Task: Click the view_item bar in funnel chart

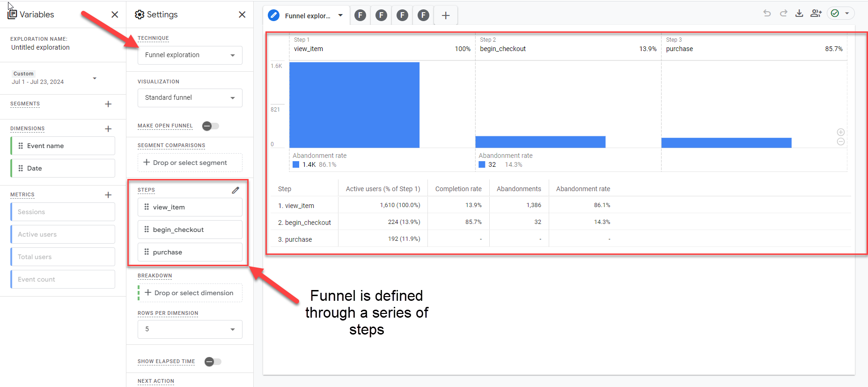Action: pyautogui.click(x=354, y=105)
